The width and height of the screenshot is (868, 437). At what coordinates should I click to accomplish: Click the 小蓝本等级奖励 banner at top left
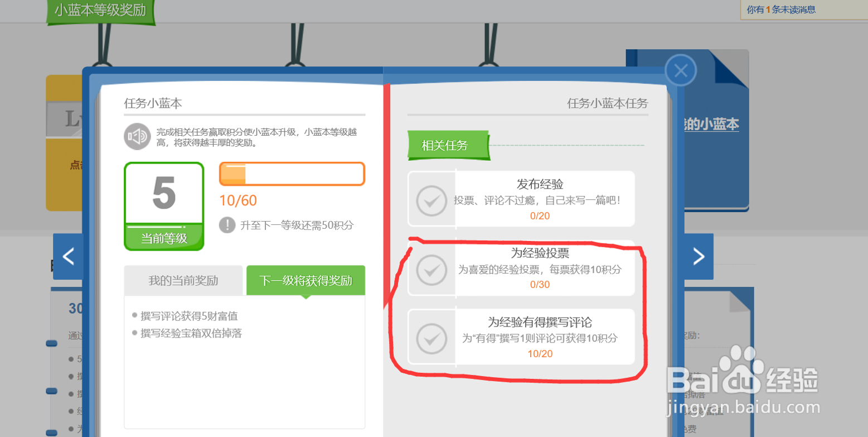click(x=100, y=9)
